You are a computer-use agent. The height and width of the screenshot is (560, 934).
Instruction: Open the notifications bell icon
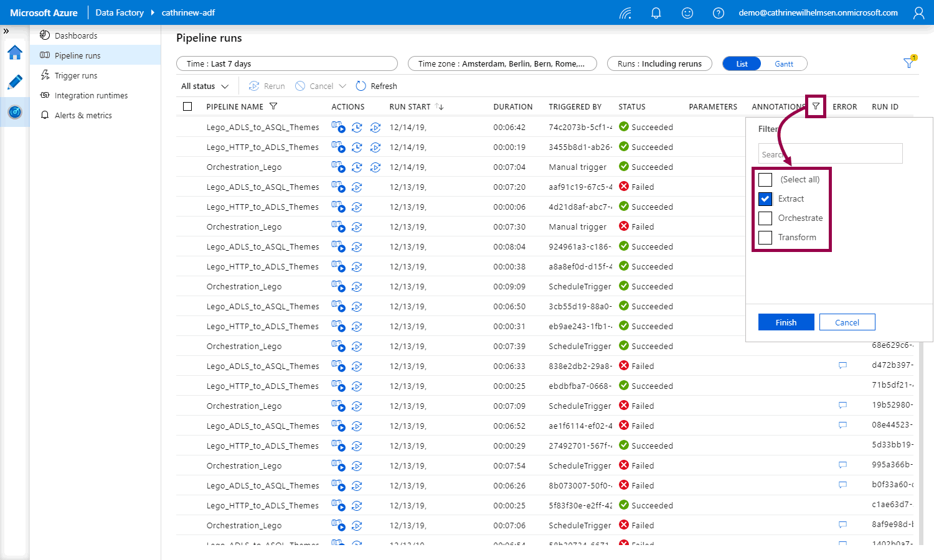point(656,13)
